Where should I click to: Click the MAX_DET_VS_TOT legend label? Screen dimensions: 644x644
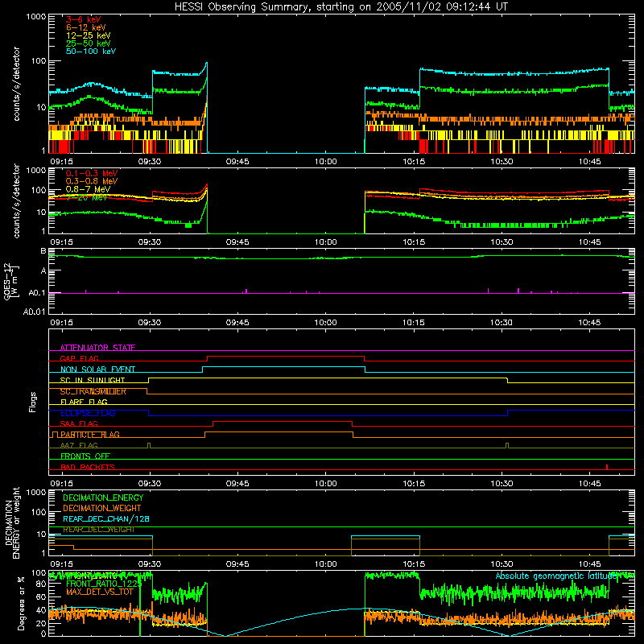tap(100, 592)
